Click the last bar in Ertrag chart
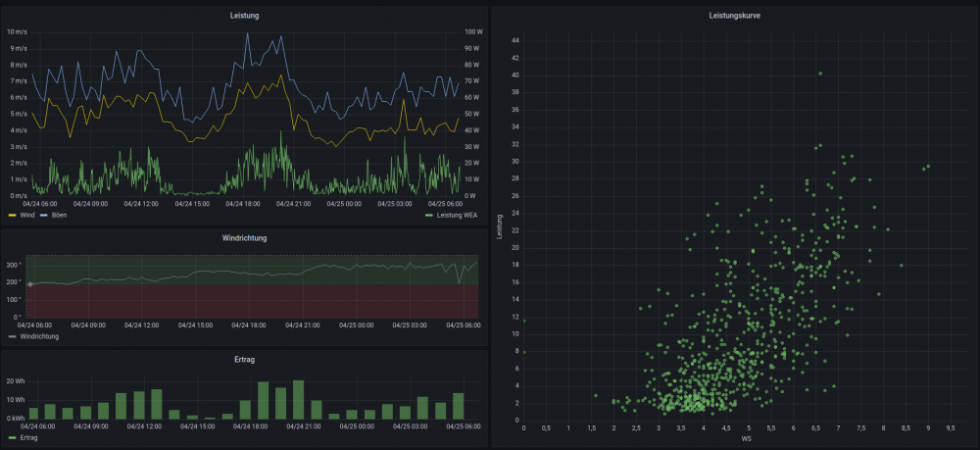This screenshot has width=980, height=450. (458, 407)
